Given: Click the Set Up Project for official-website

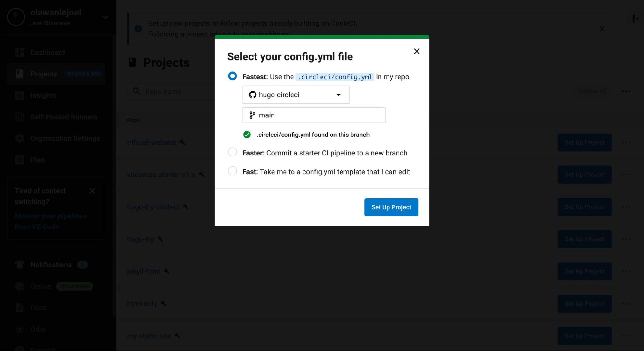Looking at the screenshot, I should [x=584, y=142].
